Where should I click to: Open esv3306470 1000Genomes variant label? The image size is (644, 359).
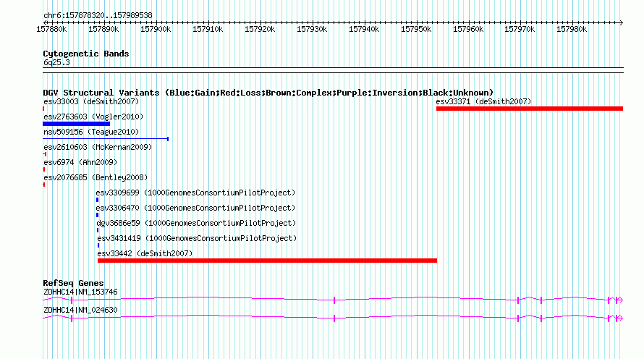(195, 208)
